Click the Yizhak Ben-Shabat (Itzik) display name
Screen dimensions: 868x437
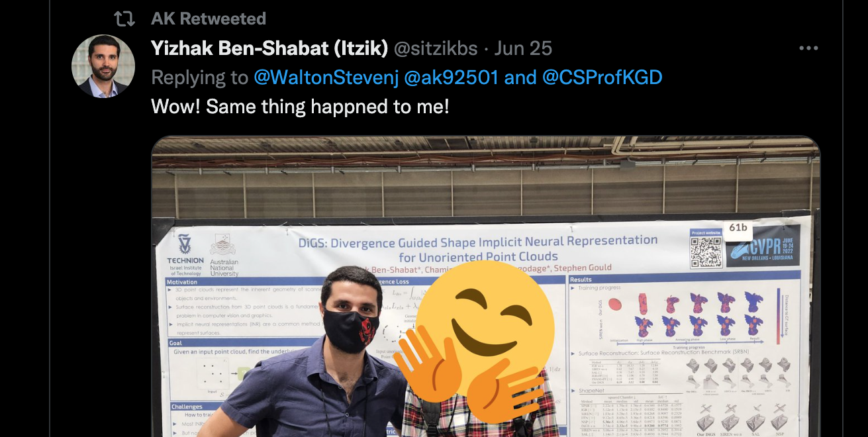click(269, 48)
